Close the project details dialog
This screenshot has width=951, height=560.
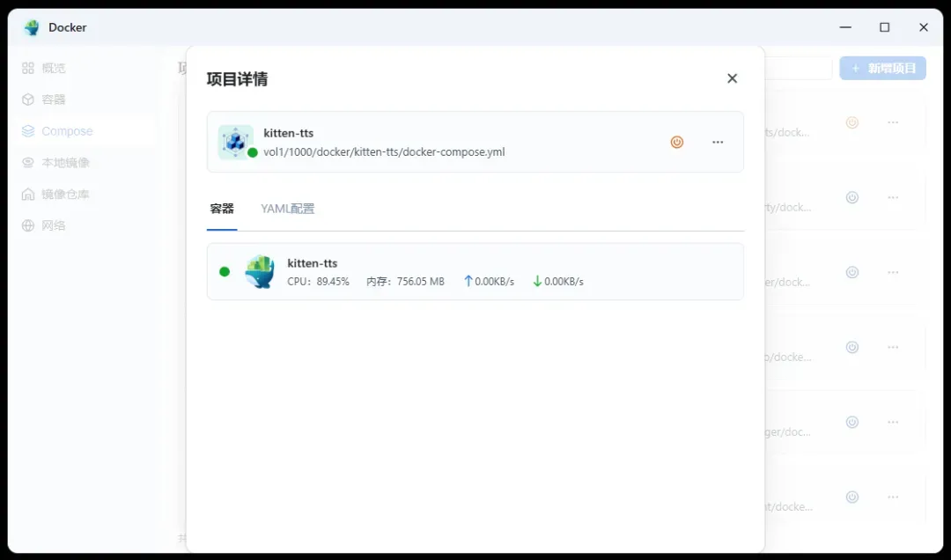[x=732, y=78]
